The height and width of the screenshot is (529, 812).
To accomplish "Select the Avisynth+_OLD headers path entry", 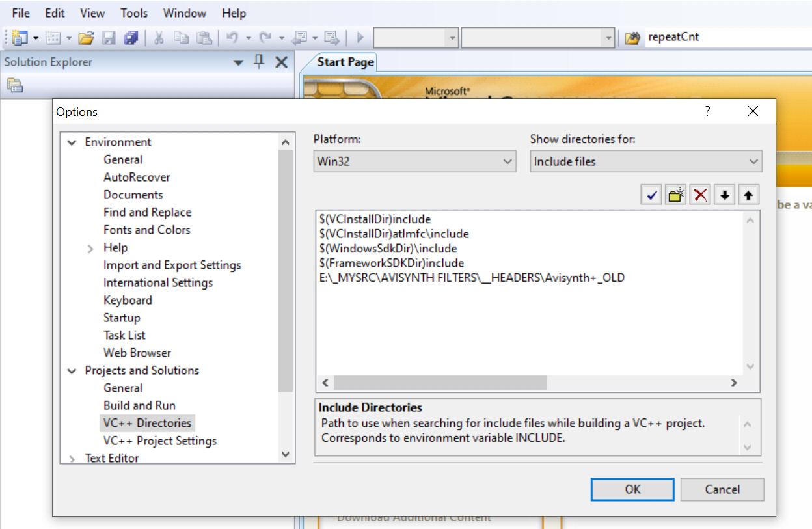I will (472, 278).
